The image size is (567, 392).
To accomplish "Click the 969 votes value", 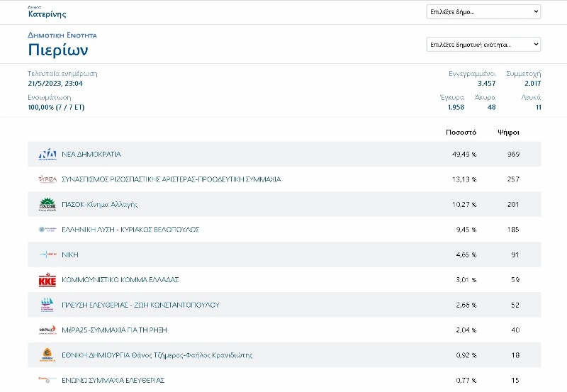I will tap(513, 155).
